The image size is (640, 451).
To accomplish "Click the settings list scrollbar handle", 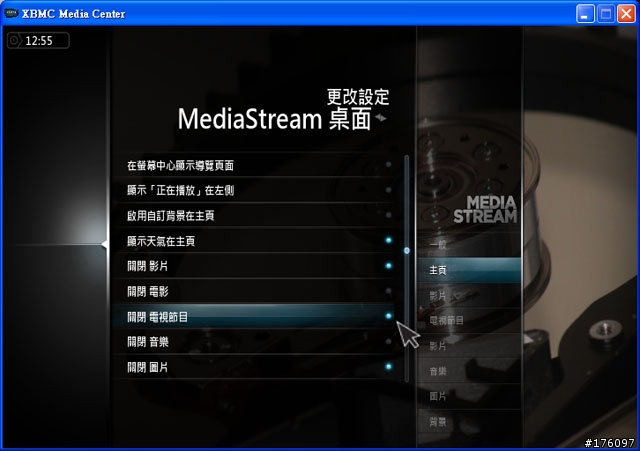I will pyautogui.click(x=407, y=251).
